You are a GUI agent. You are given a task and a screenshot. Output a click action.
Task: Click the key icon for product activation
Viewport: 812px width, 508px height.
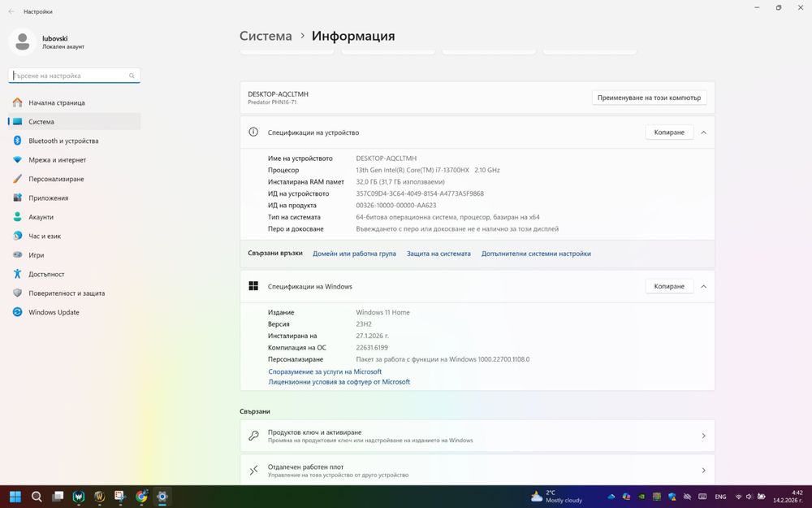pyautogui.click(x=253, y=436)
